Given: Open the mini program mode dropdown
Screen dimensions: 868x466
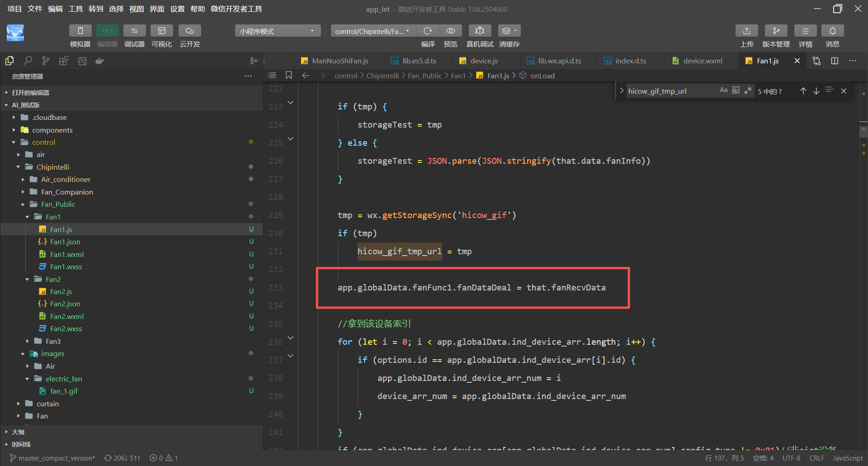Looking at the screenshot, I should point(277,31).
